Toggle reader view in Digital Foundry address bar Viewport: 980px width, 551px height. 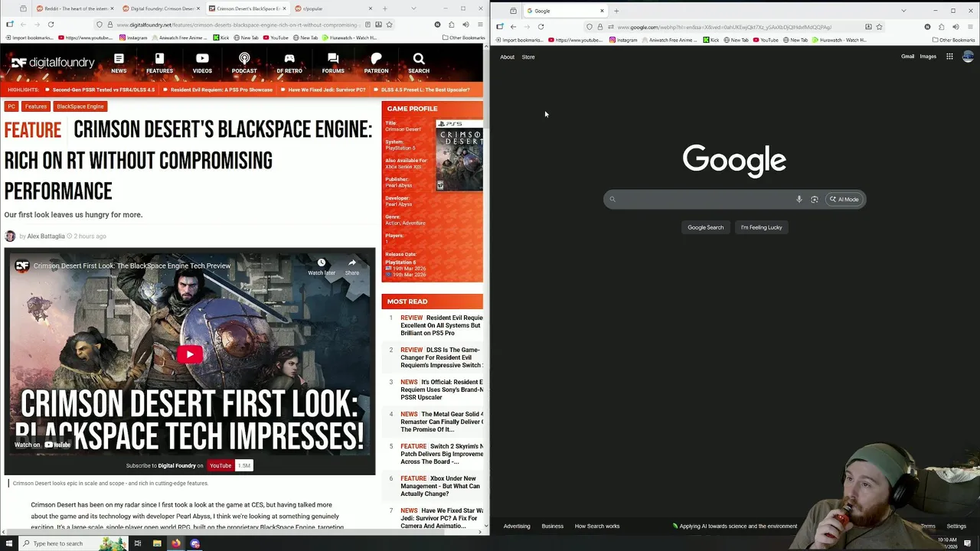click(368, 24)
